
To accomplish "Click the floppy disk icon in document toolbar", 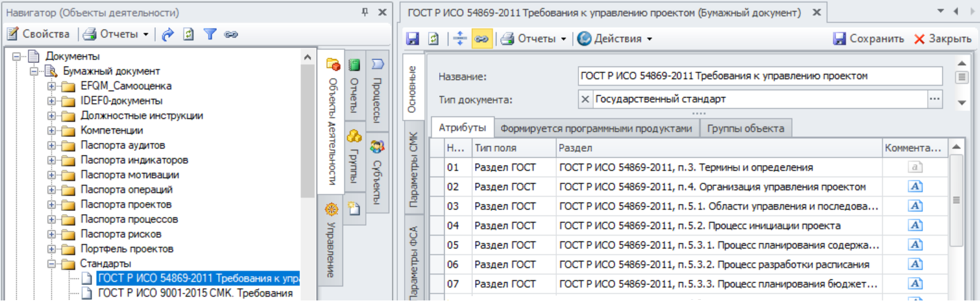I will tap(413, 39).
